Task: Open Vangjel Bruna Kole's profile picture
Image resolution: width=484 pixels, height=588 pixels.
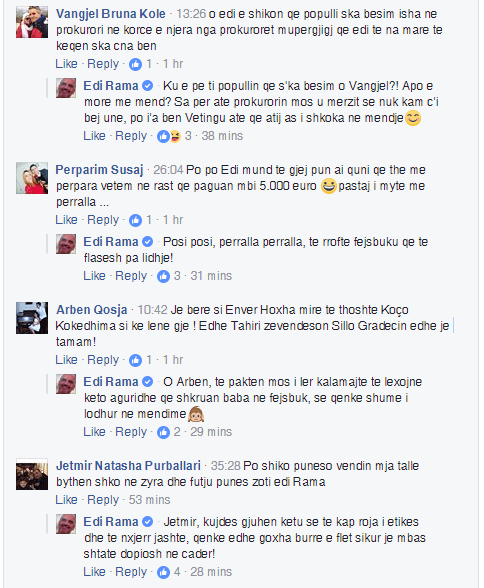Action: pos(32,22)
